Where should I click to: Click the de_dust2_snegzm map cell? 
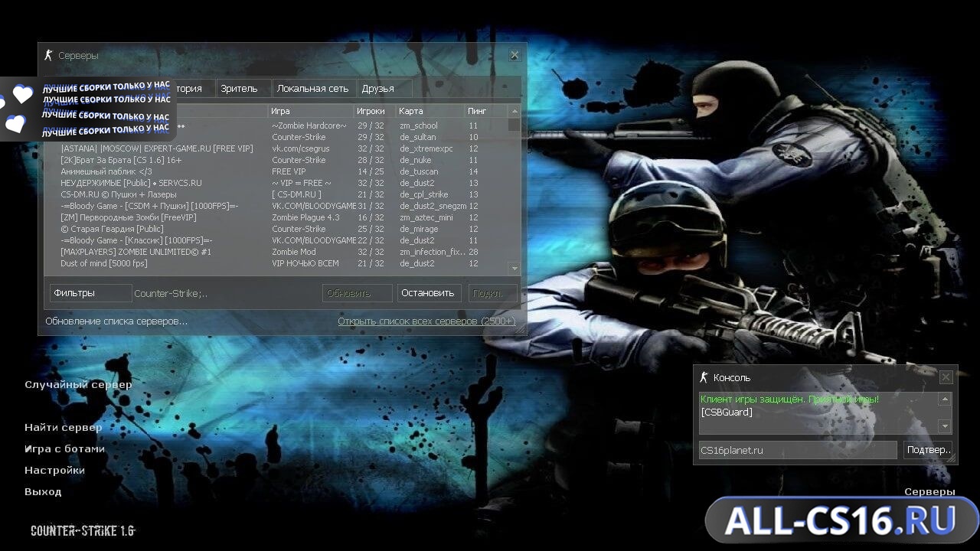click(433, 206)
